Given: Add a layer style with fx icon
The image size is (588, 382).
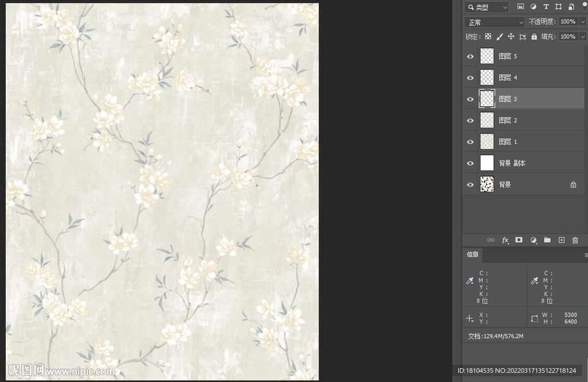Looking at the screenshot, I should (505, 240).
